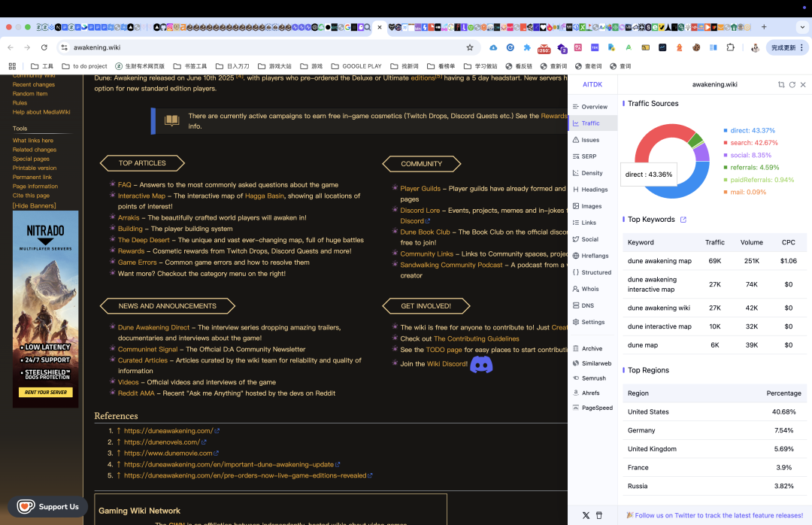Image resolution: width=812 pixels, height=525 pixels.
Task: Open the 工具 bookmarks folder
Action: click(42, 66)
